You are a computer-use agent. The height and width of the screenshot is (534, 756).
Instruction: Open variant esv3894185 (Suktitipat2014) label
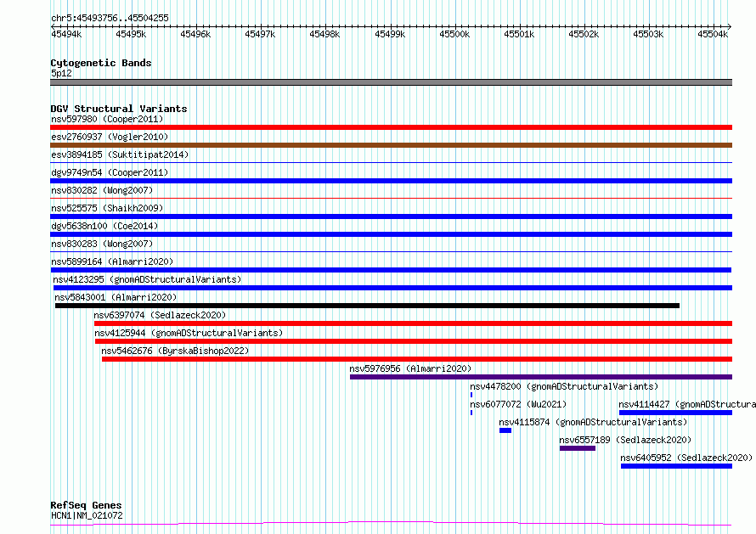click(120, 155)
